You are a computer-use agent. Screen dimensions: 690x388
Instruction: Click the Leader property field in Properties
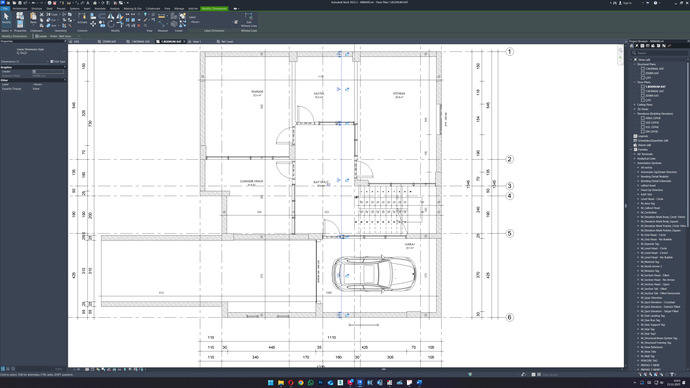(48, 71)
